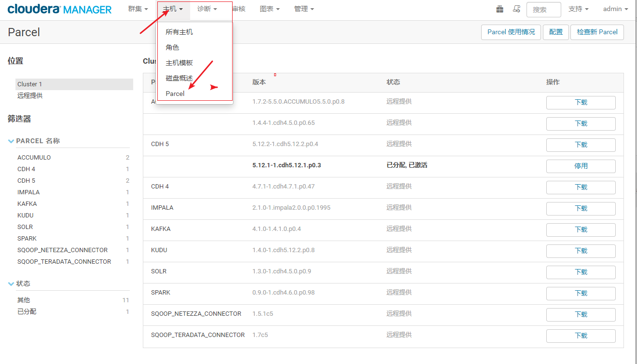Open the 群集 dropdown menu

pos(138,9)
